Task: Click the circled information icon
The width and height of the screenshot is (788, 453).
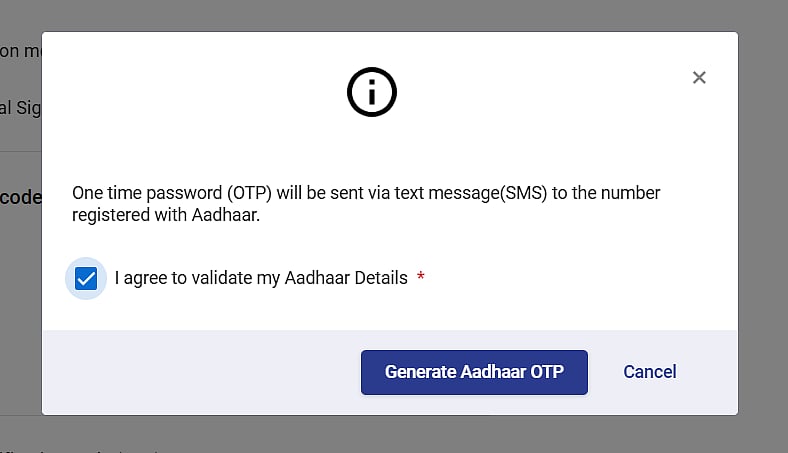Action: tap(372, 92)
